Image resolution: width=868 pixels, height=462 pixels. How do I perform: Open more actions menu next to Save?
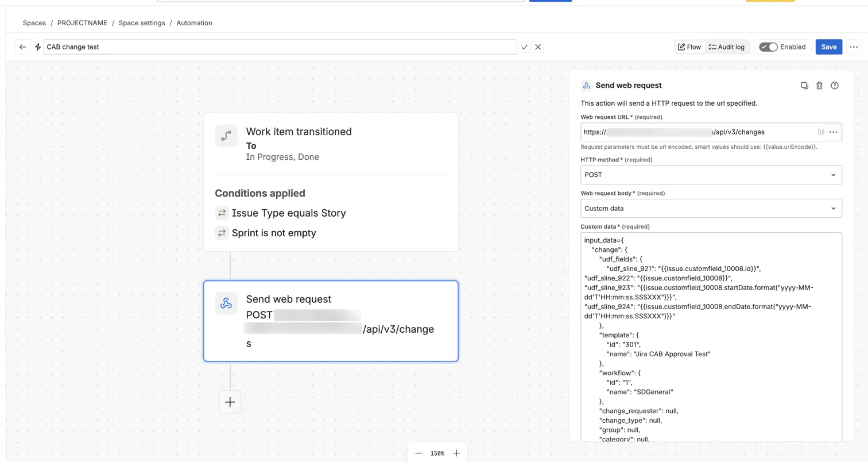pos(853,47)
